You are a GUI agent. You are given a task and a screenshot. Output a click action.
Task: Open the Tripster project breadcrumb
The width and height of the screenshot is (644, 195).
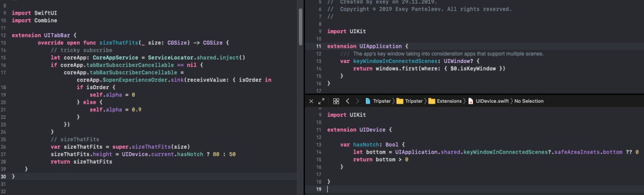coord(378,101)
